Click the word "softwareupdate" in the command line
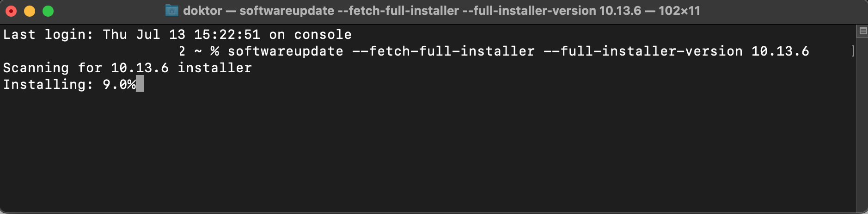 [x=285, y=51]
